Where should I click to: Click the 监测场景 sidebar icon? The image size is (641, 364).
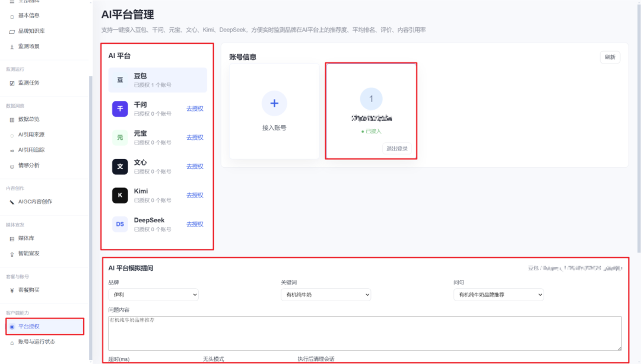pos(12,47)
